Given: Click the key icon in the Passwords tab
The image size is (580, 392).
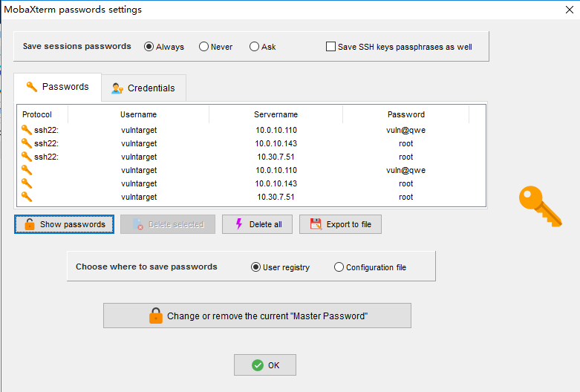Looking at the screenshot, I should click(32, 87).
